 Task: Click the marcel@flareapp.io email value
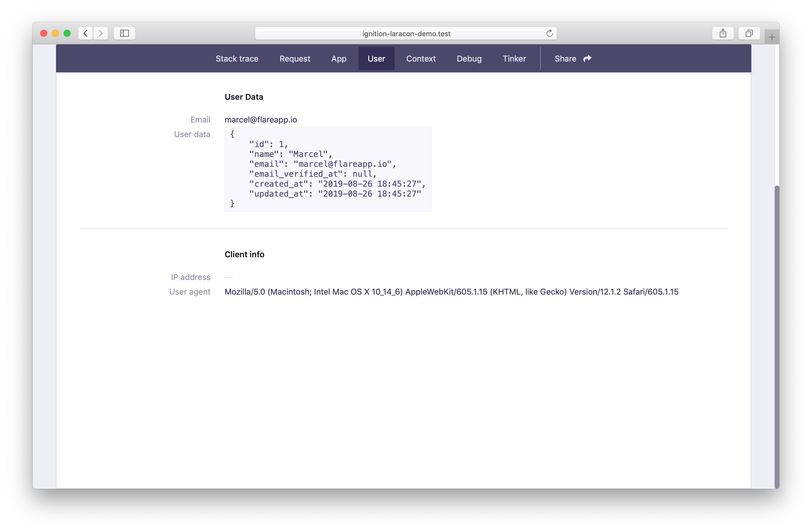(x=261, y=120)
